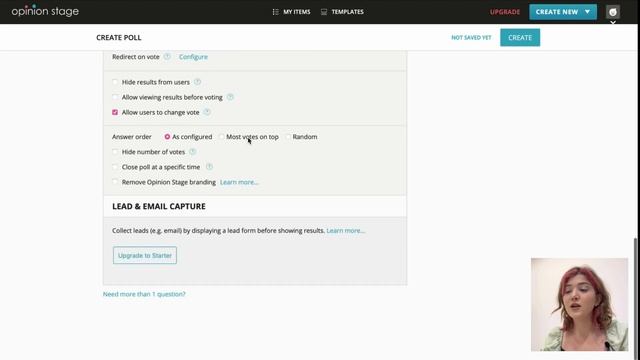Open the Opinion Stage logo home link

tap(45, 11)
